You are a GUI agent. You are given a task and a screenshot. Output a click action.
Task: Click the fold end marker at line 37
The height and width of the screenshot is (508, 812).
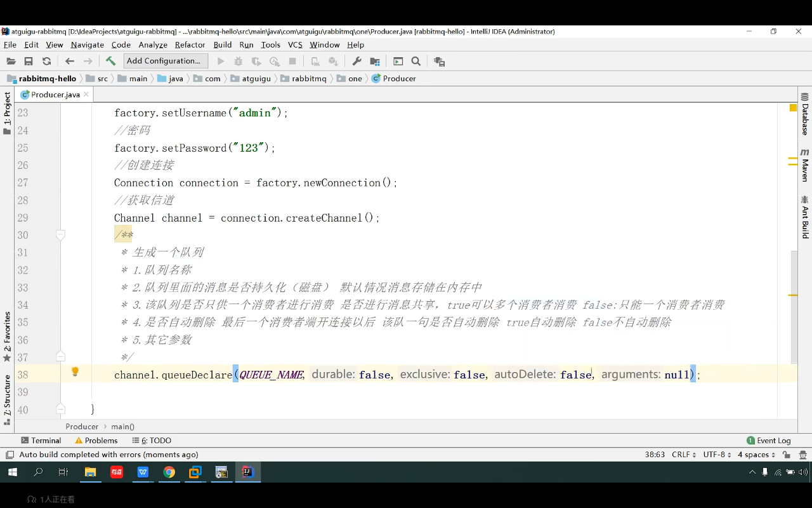[x=61, y=357]
